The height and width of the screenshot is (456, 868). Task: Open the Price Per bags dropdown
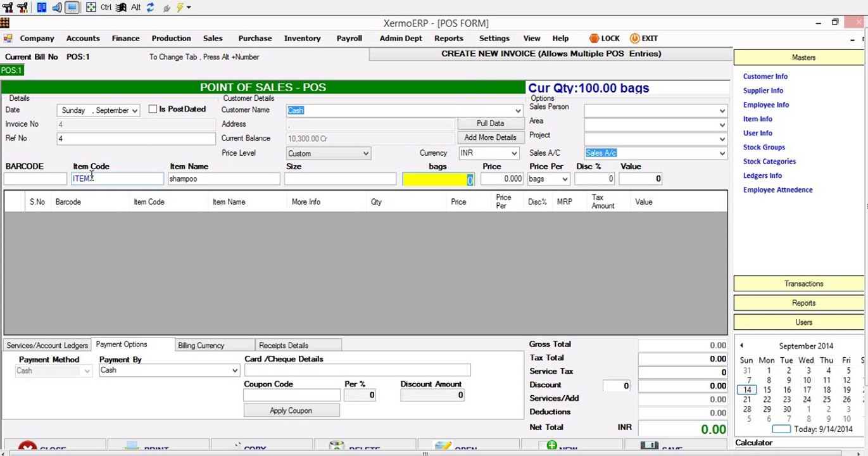click(564, 179)
